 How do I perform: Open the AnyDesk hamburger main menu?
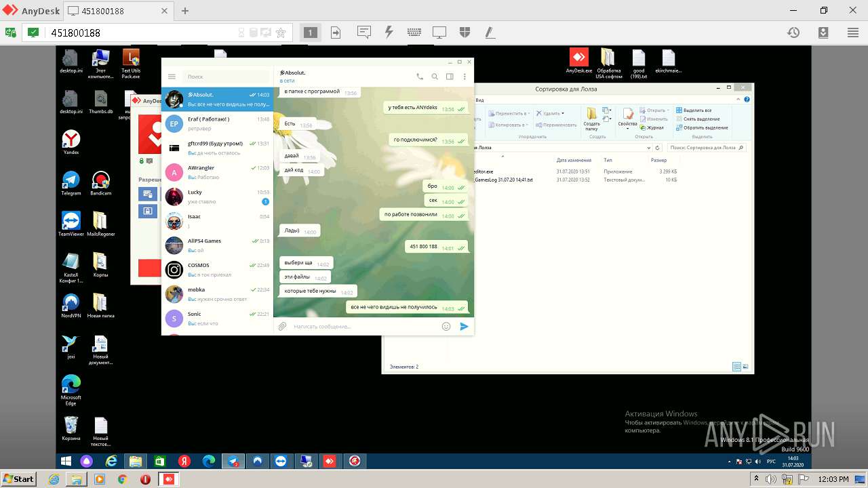coord(853,33)
